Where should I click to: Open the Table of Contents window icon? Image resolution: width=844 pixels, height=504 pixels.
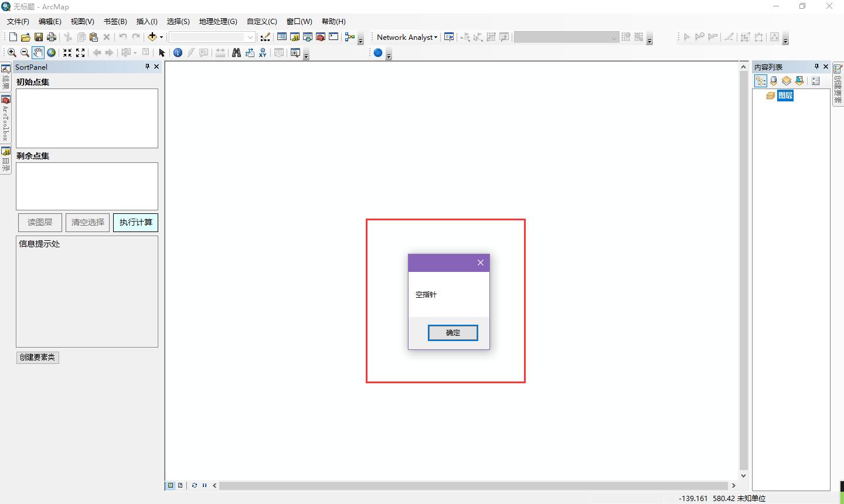(282, 37)
